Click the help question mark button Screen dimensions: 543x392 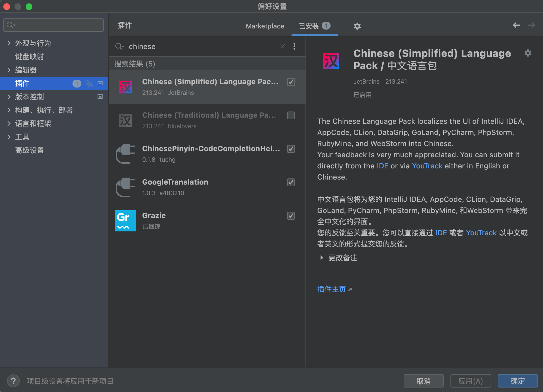pos(13,381)
